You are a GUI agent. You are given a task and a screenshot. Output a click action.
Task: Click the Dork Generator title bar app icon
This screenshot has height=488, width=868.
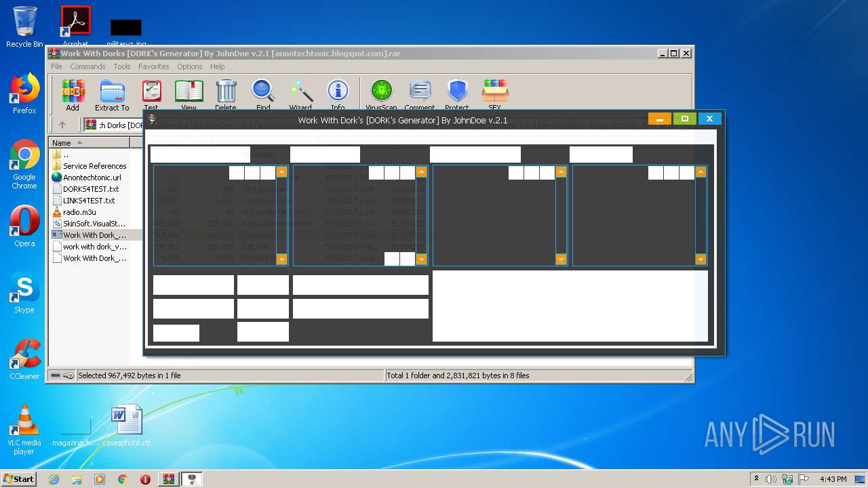pos(153,119)
